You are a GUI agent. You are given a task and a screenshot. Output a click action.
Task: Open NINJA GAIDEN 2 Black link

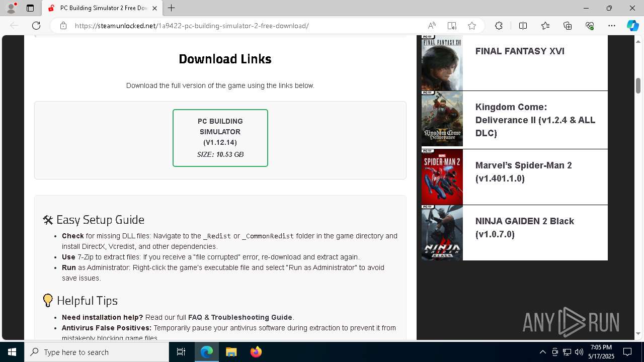tap(525, 228)
